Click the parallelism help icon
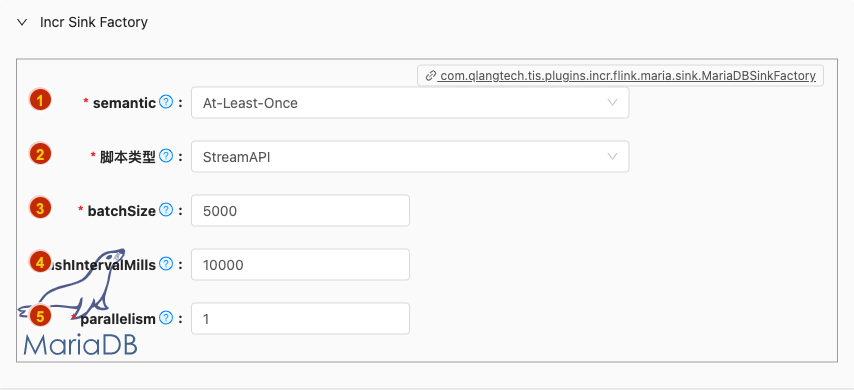Viewport: 854px width, 390px height. click(x=166, y=318)
